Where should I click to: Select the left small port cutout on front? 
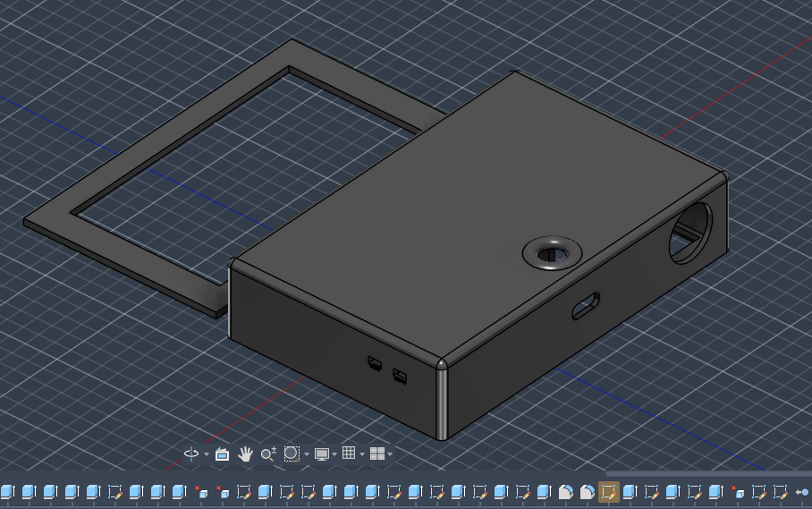[375, 362]
